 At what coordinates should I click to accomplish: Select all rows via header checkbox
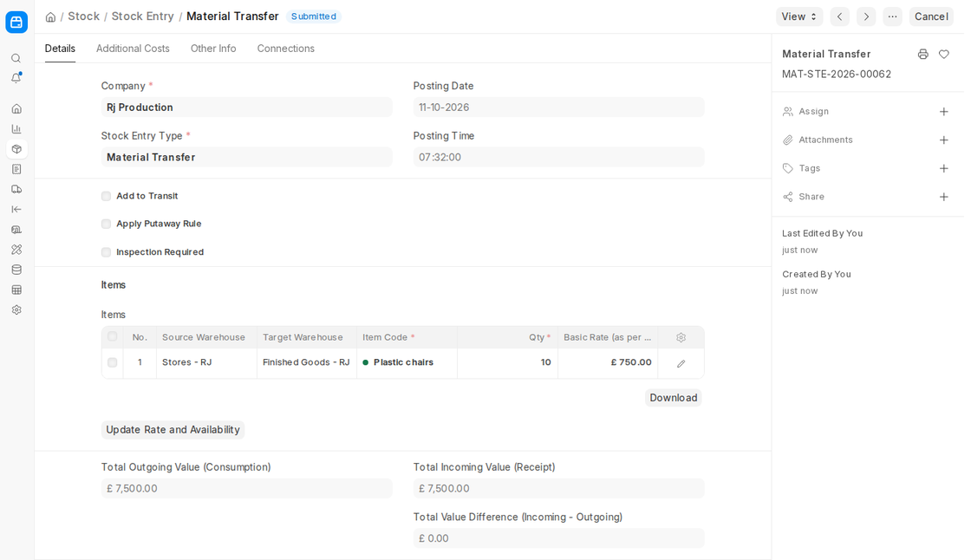click(x=112, y=336)
